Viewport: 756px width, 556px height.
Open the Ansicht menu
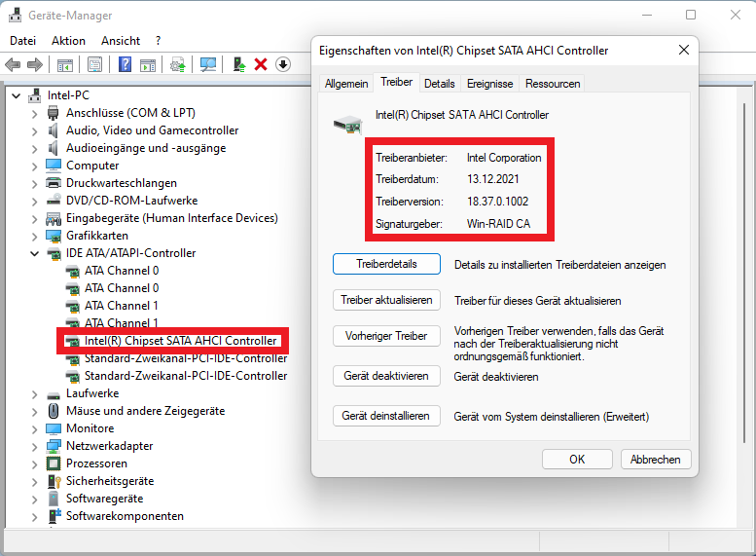click(x=121, y=41)
